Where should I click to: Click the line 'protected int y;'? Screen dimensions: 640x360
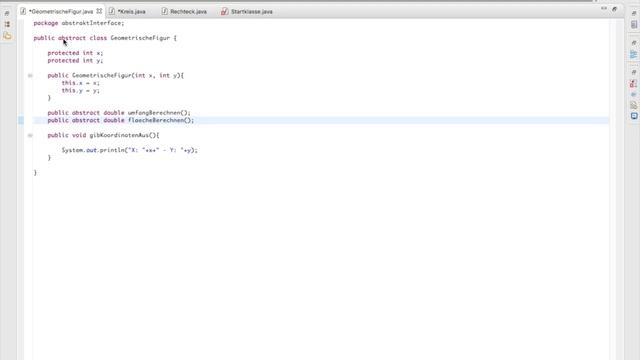75,60
